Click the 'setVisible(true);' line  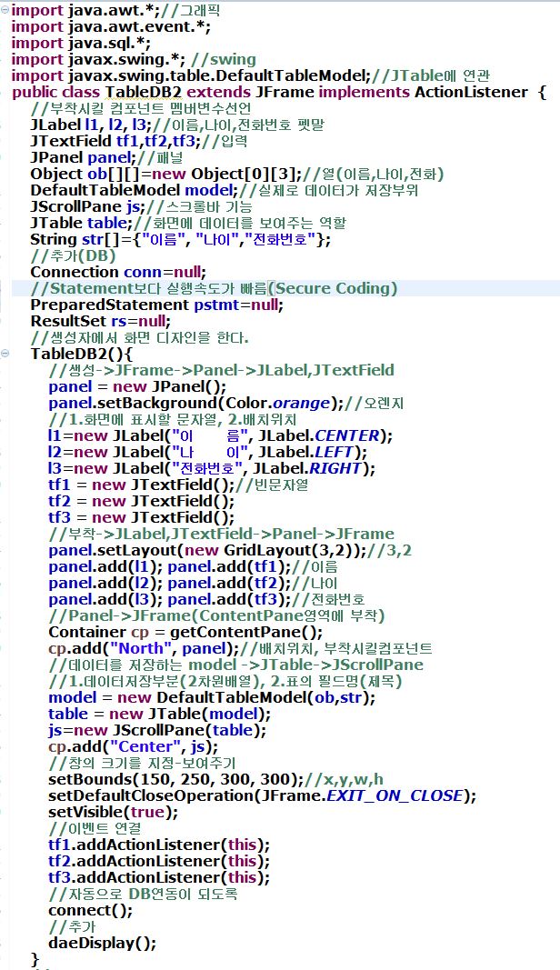(114, 812)
